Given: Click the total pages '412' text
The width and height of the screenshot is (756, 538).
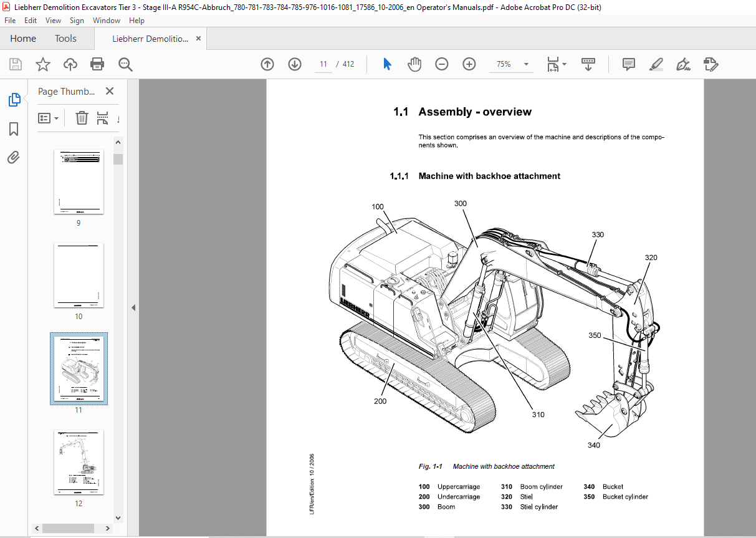Looking at the screenshot, I should 348,64.
